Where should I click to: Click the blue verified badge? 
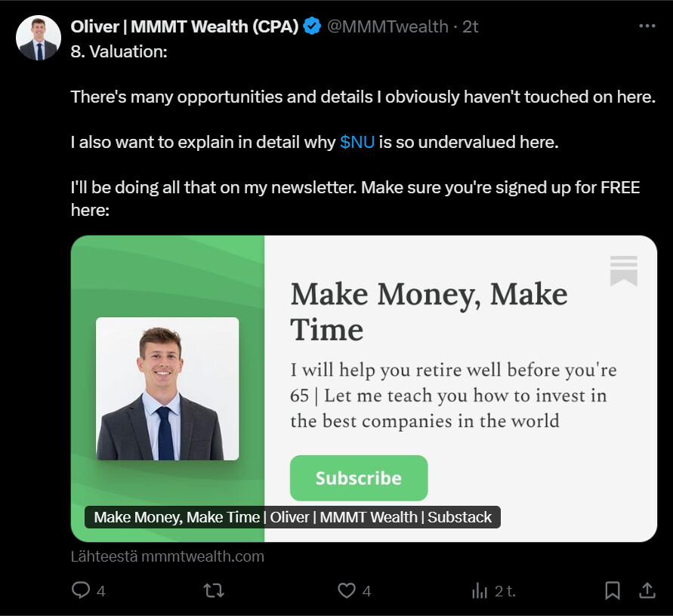[312, 26]
